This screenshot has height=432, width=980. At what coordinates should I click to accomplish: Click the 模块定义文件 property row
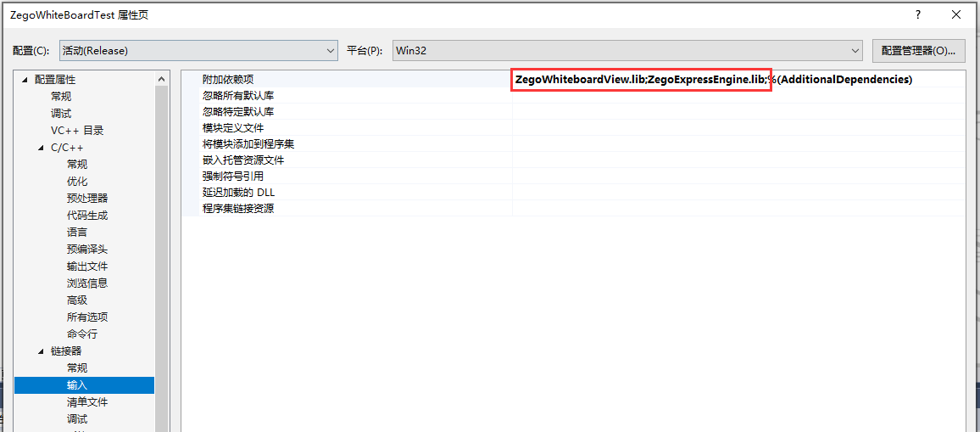[233, 128]
